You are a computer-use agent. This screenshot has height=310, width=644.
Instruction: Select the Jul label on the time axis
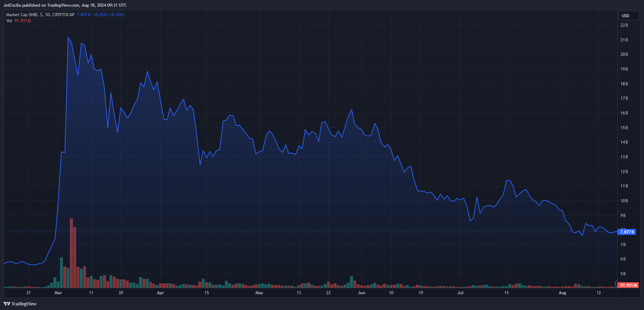coord(460,293)
